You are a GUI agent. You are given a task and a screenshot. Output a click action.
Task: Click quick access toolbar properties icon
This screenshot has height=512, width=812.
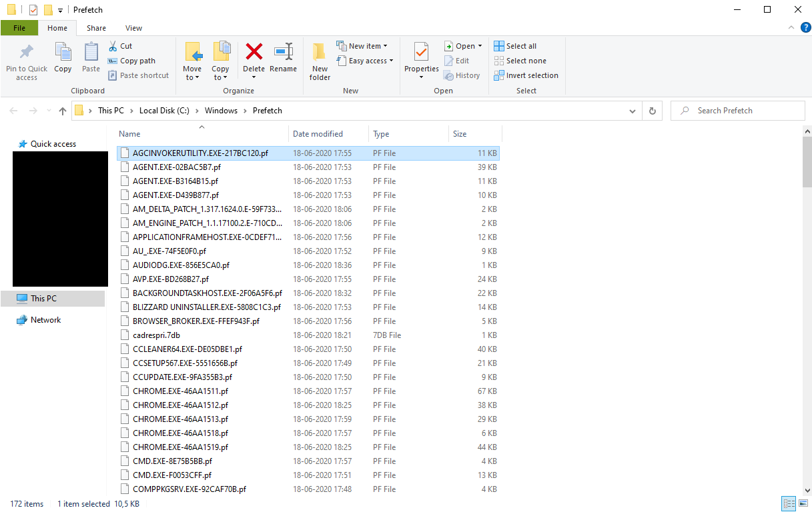33,10
